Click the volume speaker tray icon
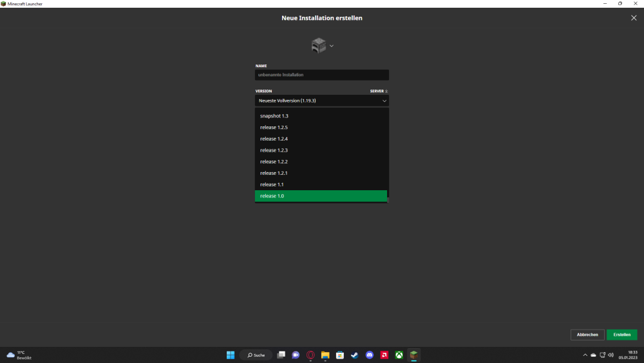Screen dimensions: 644x363 pos(611,355)
